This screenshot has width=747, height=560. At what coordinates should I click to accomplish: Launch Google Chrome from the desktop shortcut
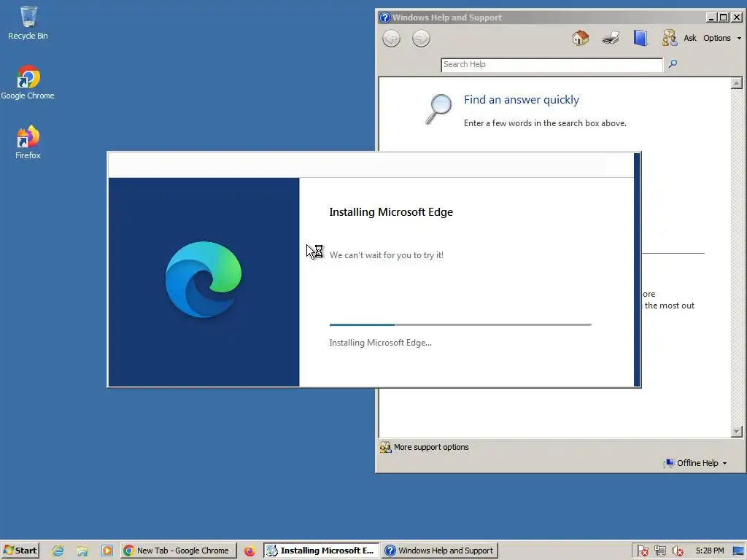28,82
